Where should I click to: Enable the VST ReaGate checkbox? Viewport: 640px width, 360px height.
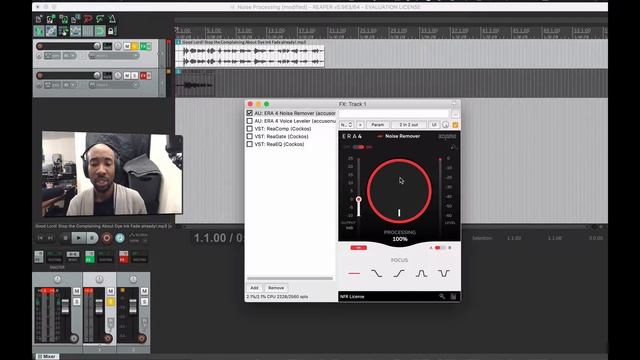click(x=249, y=136)
